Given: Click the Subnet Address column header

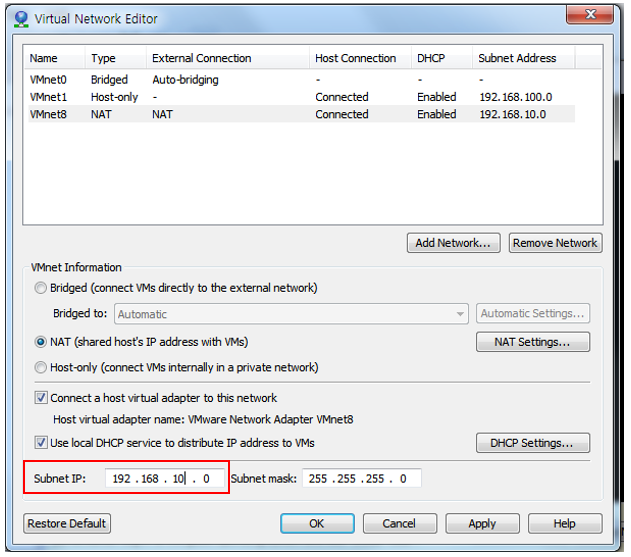Looking at the screenshot, I should pos(524,58).
